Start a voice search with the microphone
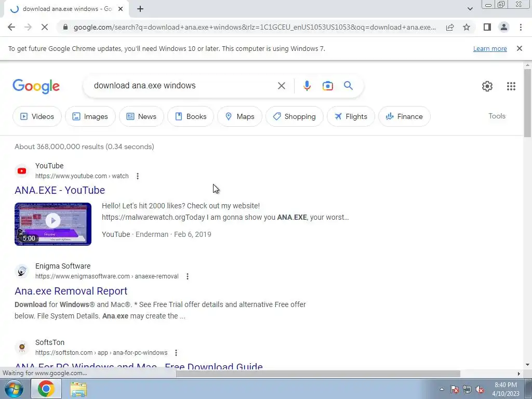This screenshot has width=532, height=399. coord(307,86)
